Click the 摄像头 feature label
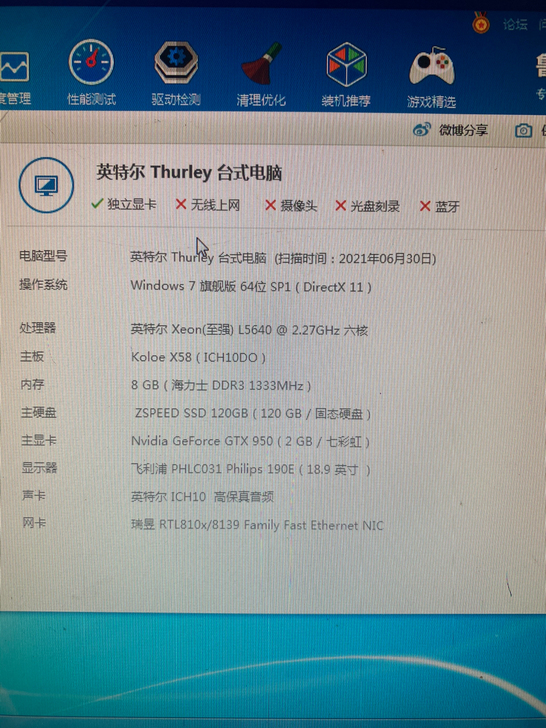Viewport: 546px width, 728px height. pyautogui.click(x=299, y=206)
